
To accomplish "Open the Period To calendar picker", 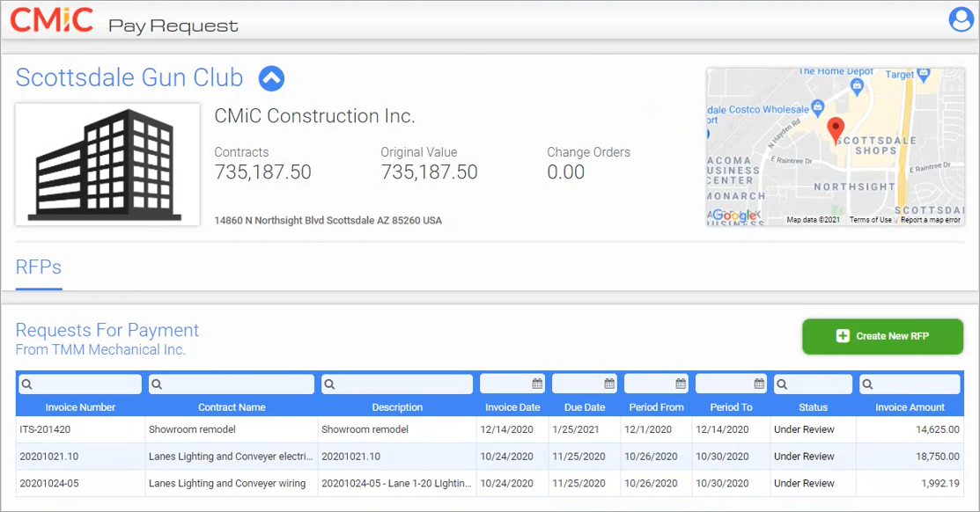I will click(x=759, y=384).
